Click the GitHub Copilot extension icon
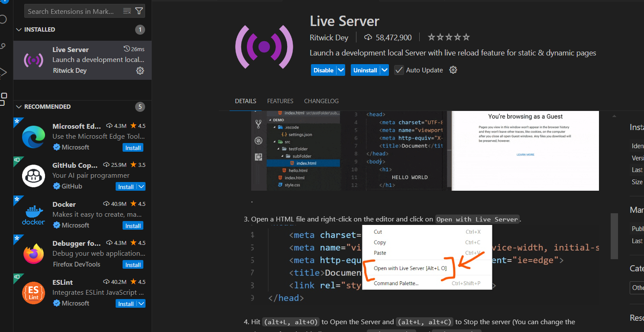 point(33,176)
